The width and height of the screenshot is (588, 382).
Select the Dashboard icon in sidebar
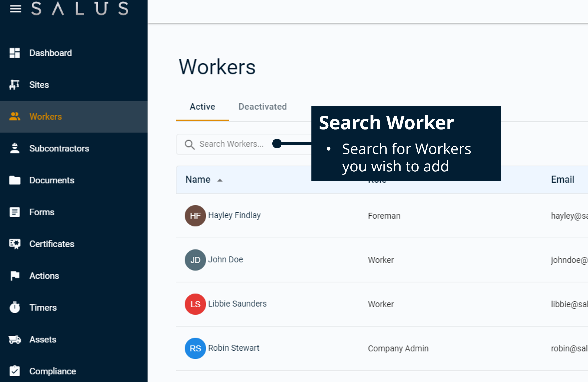click(14, 53)
